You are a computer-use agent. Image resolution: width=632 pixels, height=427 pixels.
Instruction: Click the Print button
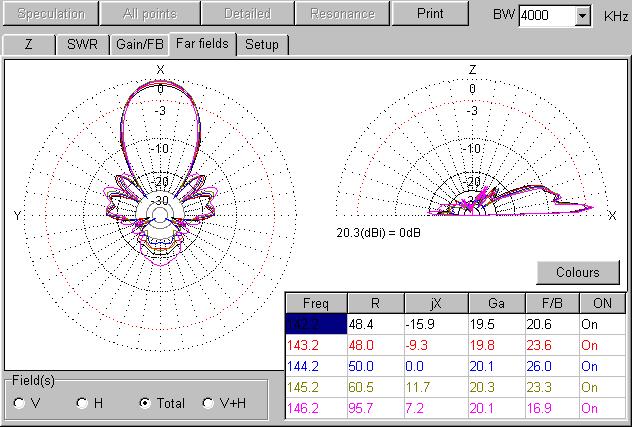tap(431, 14)
